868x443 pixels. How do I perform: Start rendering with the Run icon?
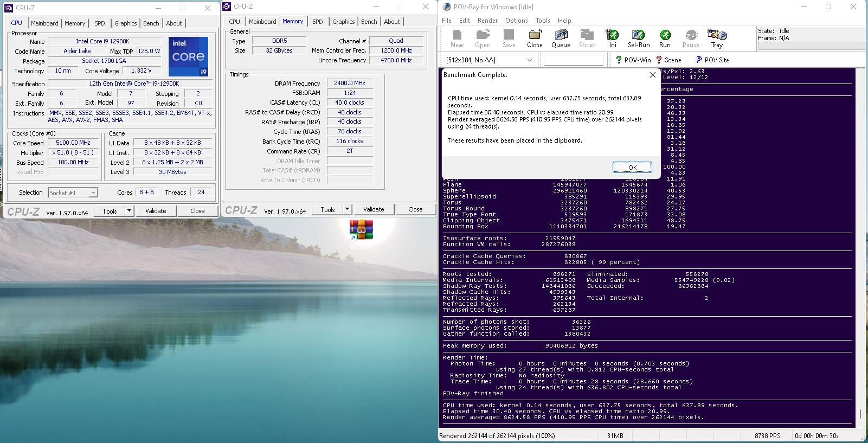(665, 35)
